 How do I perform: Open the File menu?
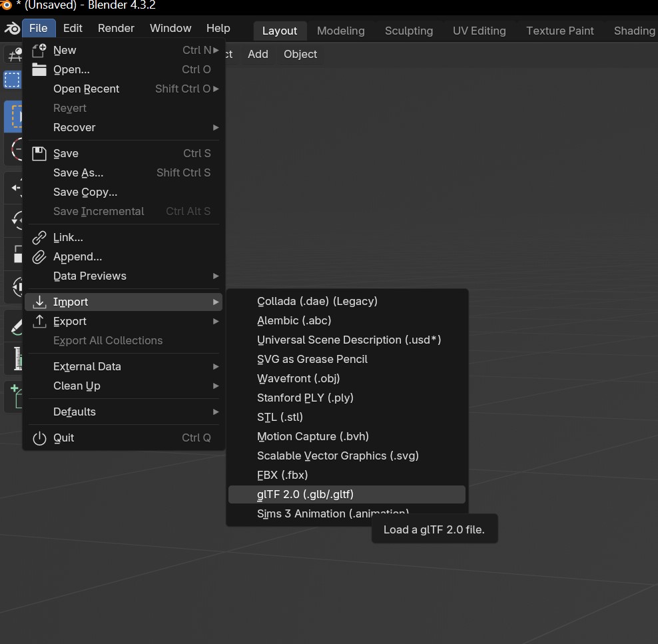[x=38, y=28]
